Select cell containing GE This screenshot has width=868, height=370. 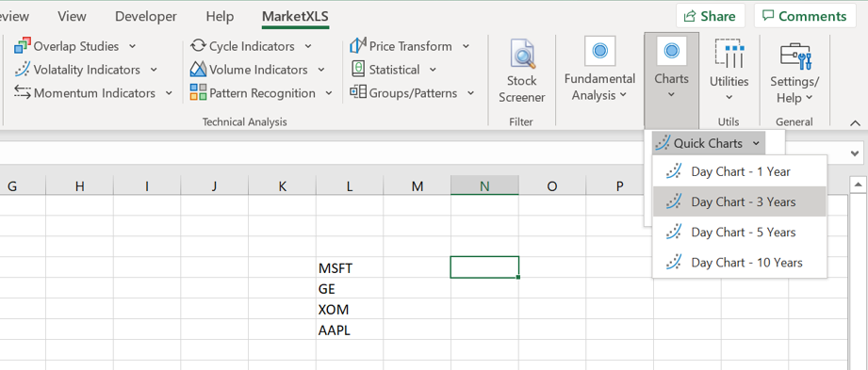coord(350,288)
